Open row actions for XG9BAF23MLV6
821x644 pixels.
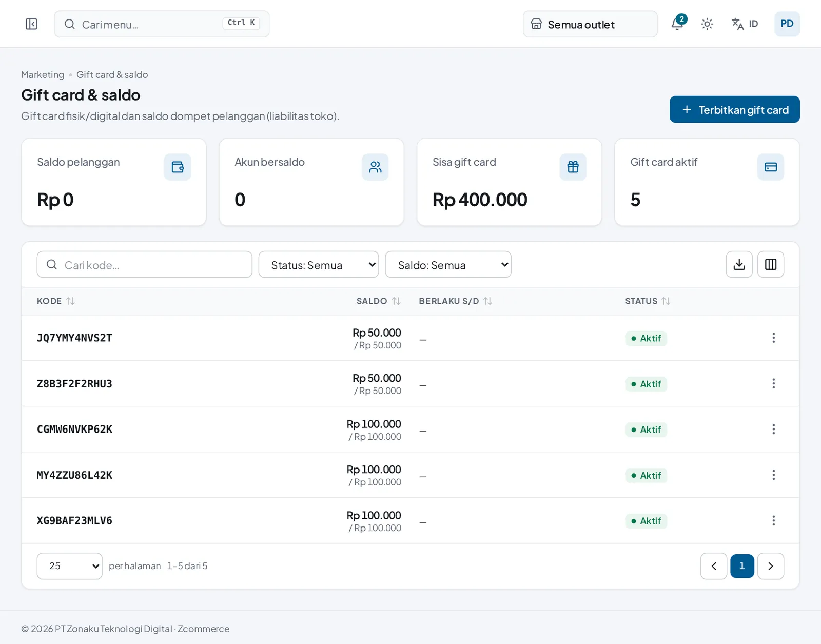773,520
